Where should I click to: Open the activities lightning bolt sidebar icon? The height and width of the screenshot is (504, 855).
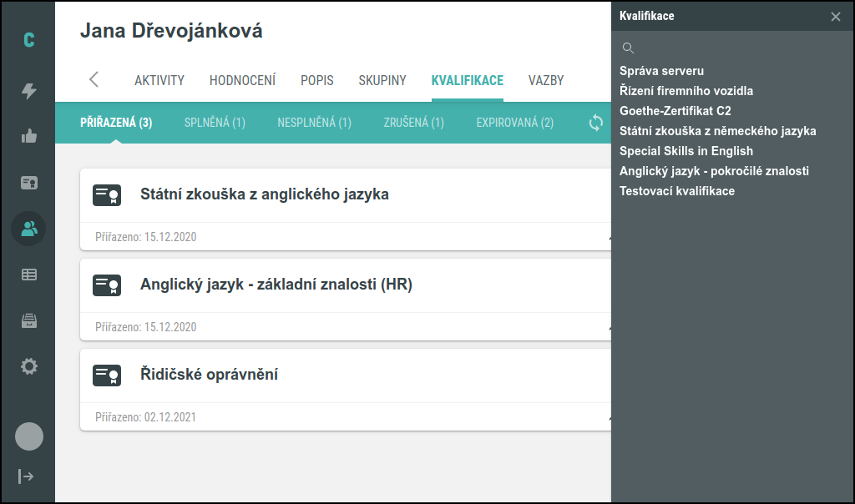(x=28, y=92)
